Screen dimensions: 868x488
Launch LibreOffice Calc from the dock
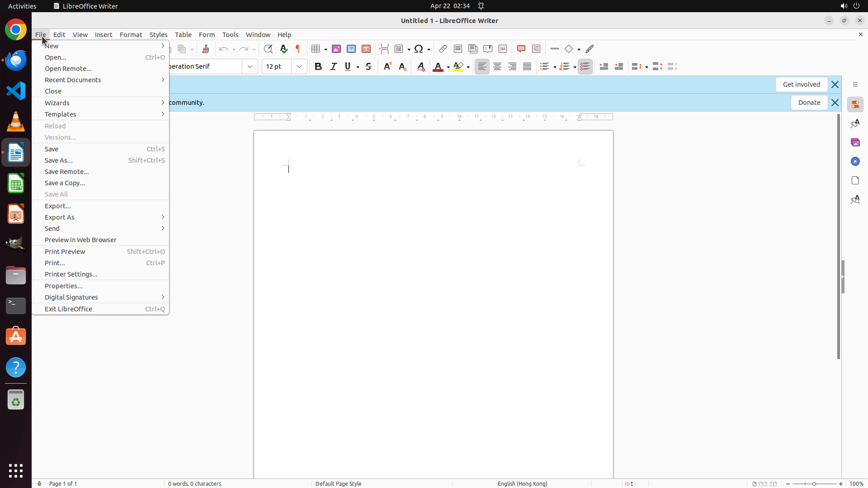pos(16,184)
